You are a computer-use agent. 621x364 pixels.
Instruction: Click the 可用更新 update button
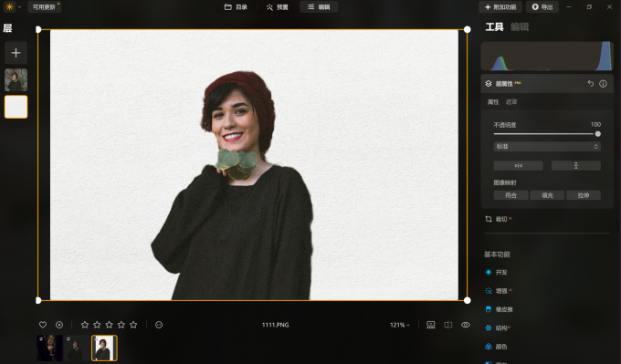tap(44, 7)
